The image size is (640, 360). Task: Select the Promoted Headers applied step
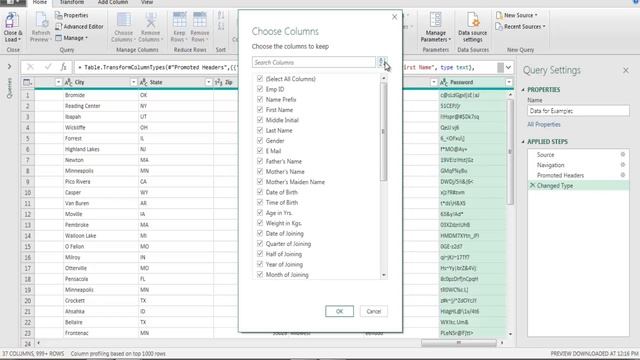tap(560, 175)
